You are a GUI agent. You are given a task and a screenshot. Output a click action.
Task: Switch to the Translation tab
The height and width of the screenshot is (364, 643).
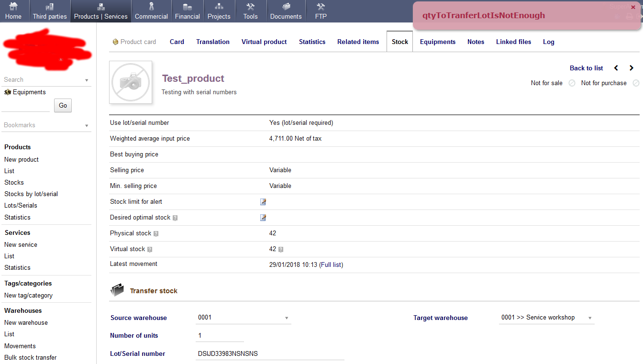213,42
